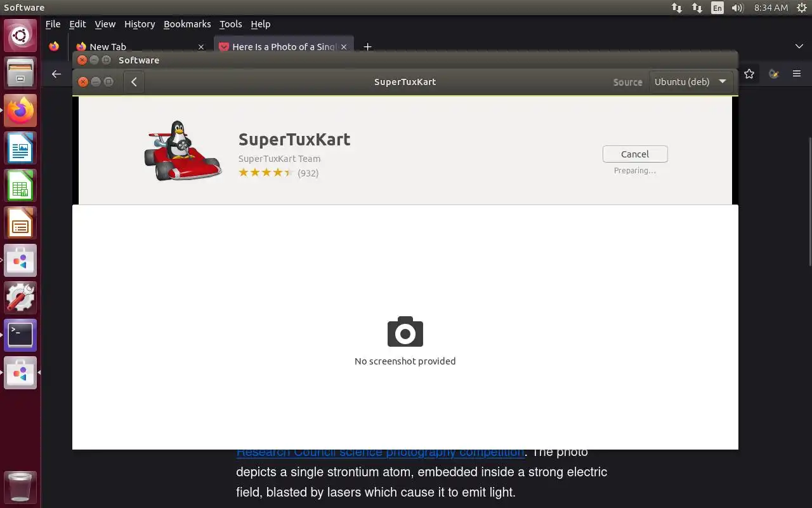Open the sound volume indicator
Image resolution: width=812 pixels, height=508 pixels.
tap(737, 8)
